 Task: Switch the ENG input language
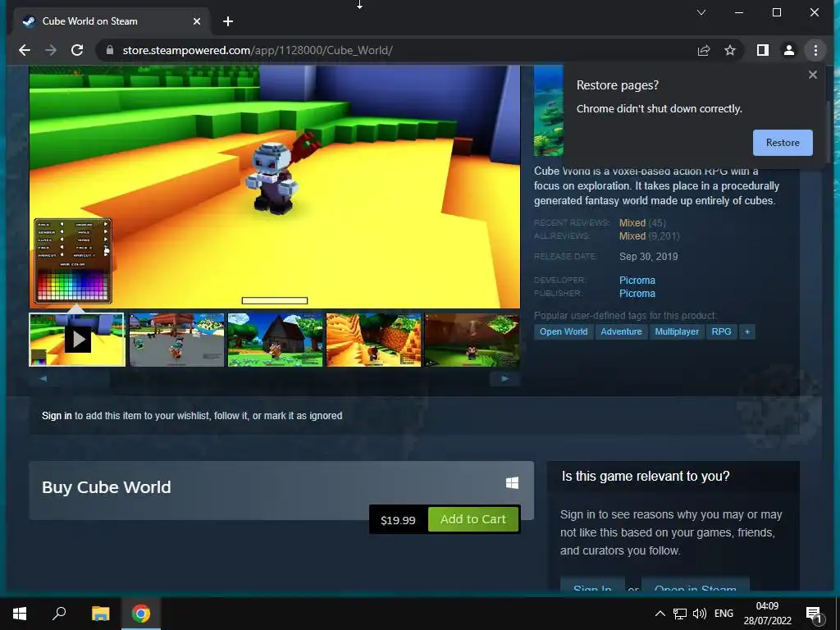724,614
